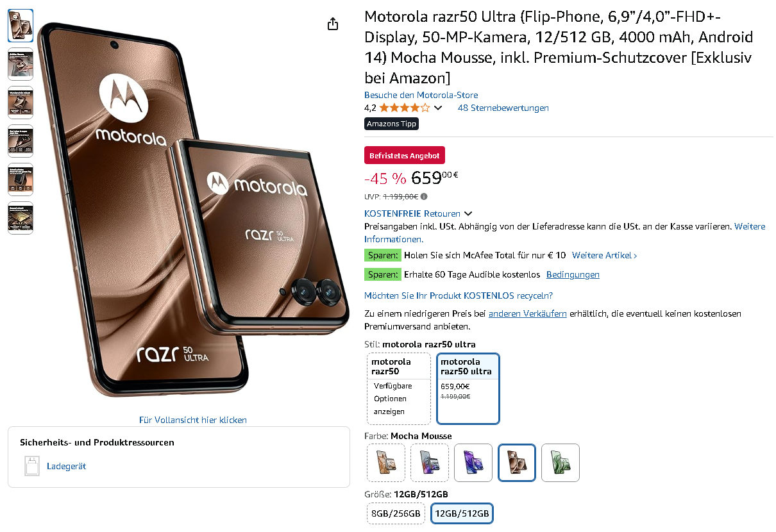Visit the Motorola-Store link
This screenshot has height=532, width=776.
421,95
